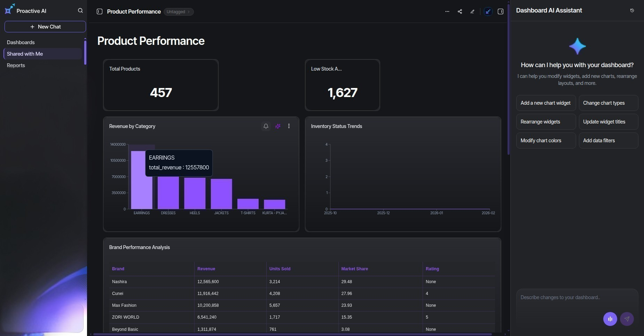Click the HEELS bar in the chart
The width and height of the screenshot is (644, 336).
tap(195, 193)
